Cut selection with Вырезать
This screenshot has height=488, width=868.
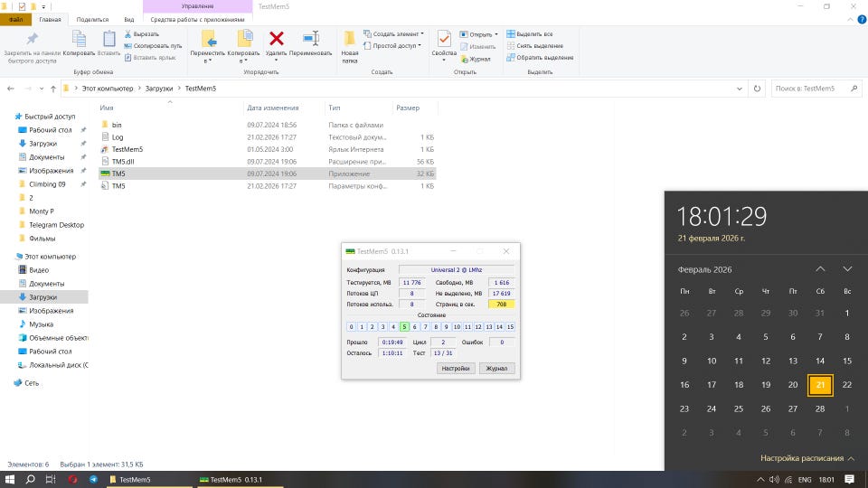(142, 34)
